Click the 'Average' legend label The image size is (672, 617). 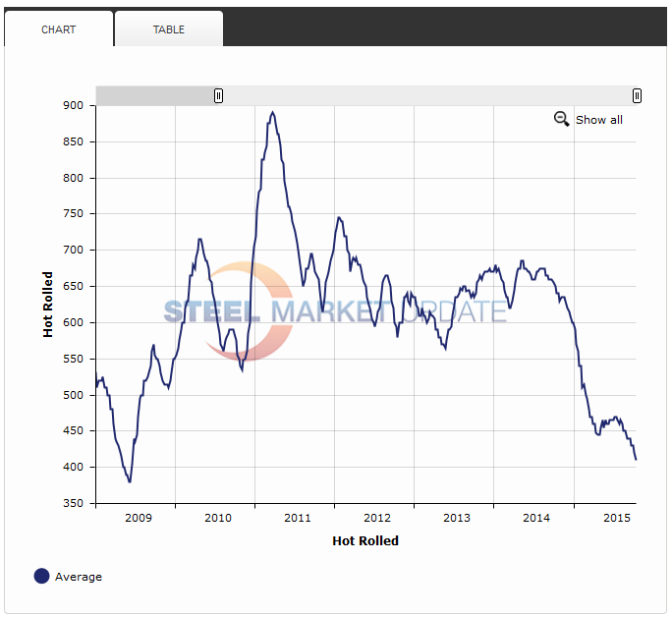pos(79,577)
